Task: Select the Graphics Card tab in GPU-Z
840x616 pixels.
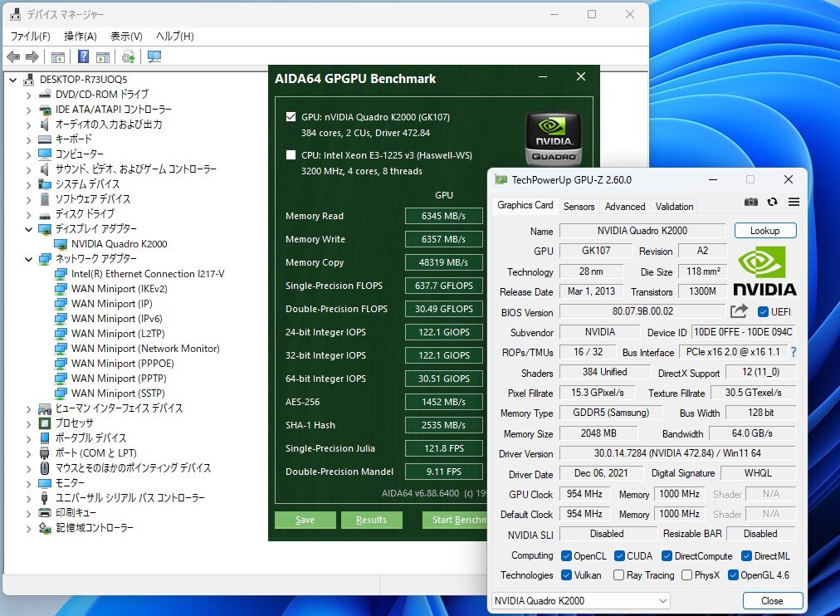Action: click(x=525, y=205)
